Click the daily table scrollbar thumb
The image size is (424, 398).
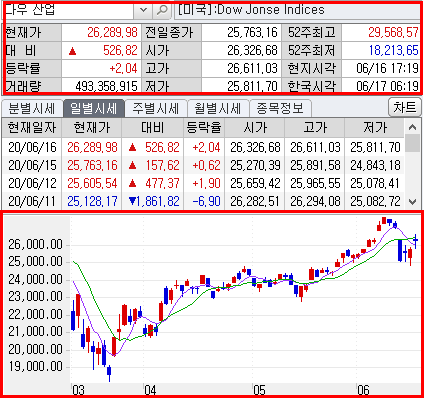tap(412, 143)
